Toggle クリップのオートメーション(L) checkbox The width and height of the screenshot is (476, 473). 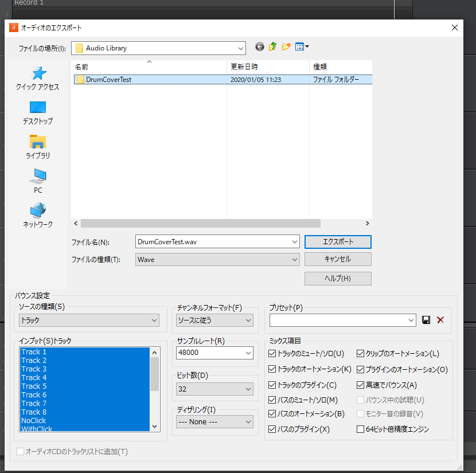360,354
